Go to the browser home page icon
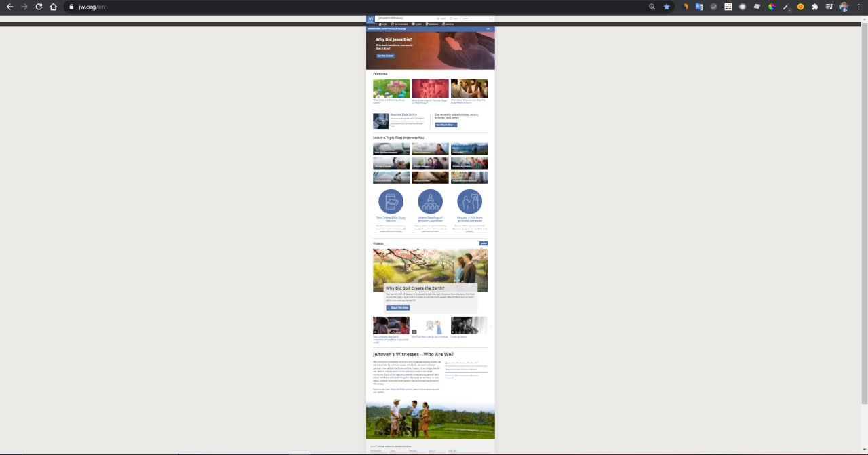868x455 pixels. pyautogui.click(x=54, y=7)
